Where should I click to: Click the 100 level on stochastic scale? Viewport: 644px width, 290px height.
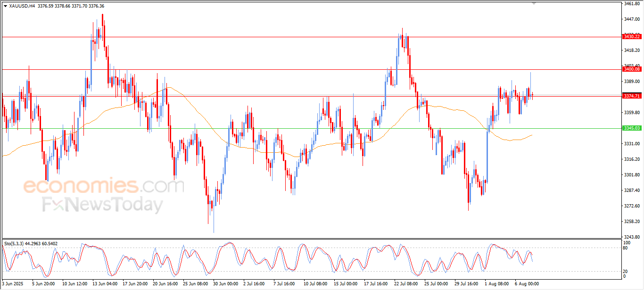pos(627,242)
